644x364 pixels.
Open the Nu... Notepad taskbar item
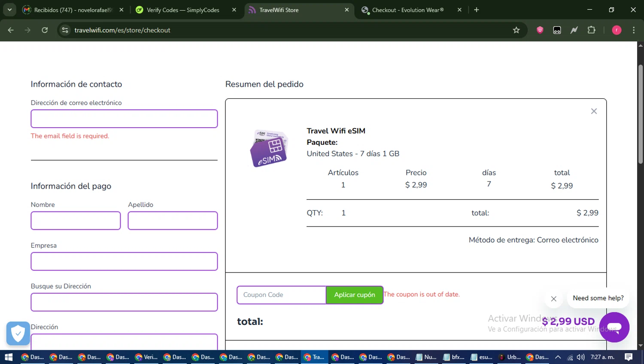point(426,357)
